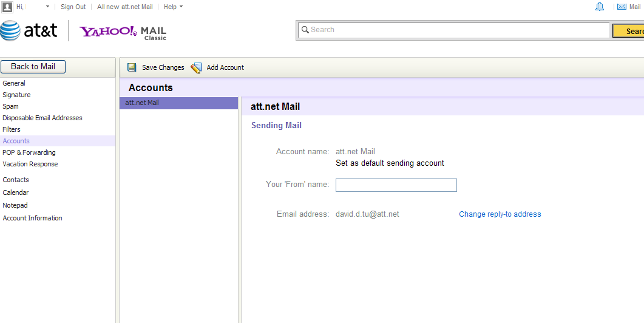Go to POP & Forwarding settings
Image resolution: width=644 pixels, height=323 pixels.
click(x=29, y=152)
